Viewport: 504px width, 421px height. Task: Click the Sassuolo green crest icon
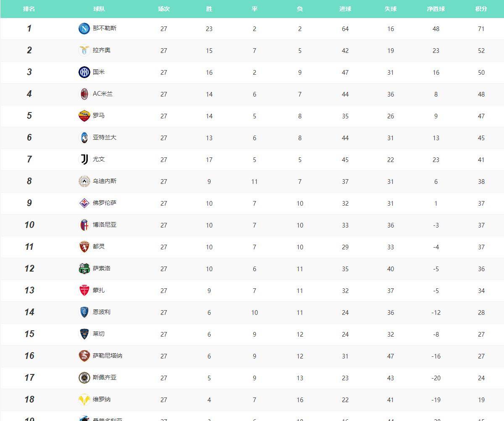pyautogui.click(x=84, y=269)
